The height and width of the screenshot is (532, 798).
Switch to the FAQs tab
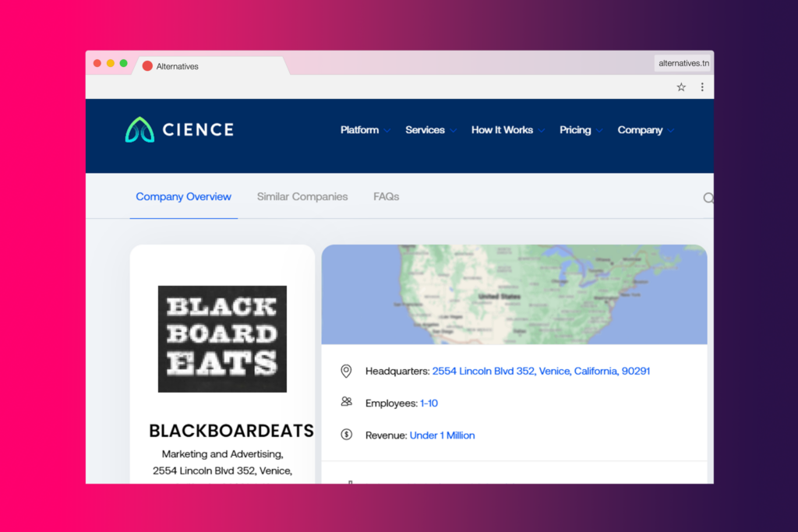pyautogui.click(x=387, y=196)
